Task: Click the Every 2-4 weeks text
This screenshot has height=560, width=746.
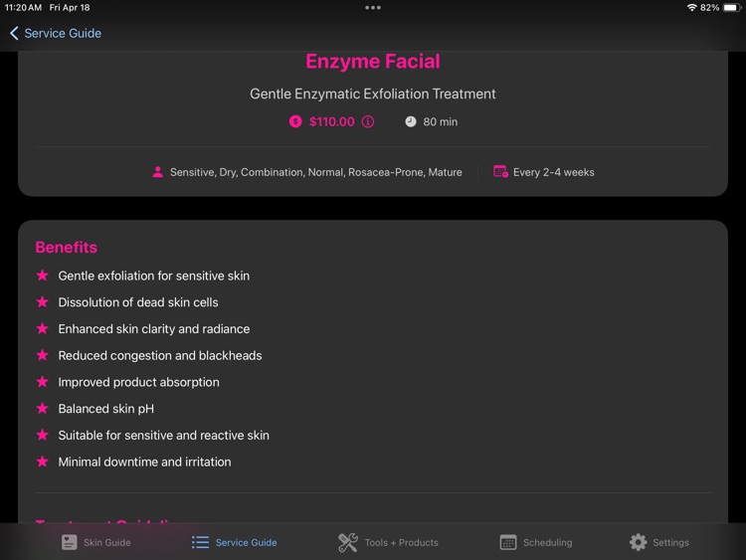Action: tap(553, 172)
